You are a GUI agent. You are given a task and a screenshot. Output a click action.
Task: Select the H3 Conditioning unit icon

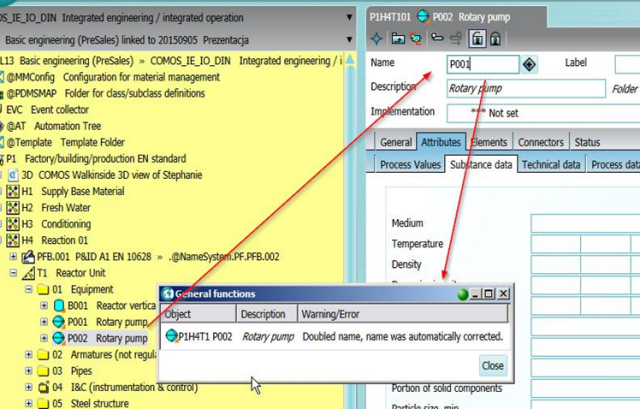click(13, 224)
